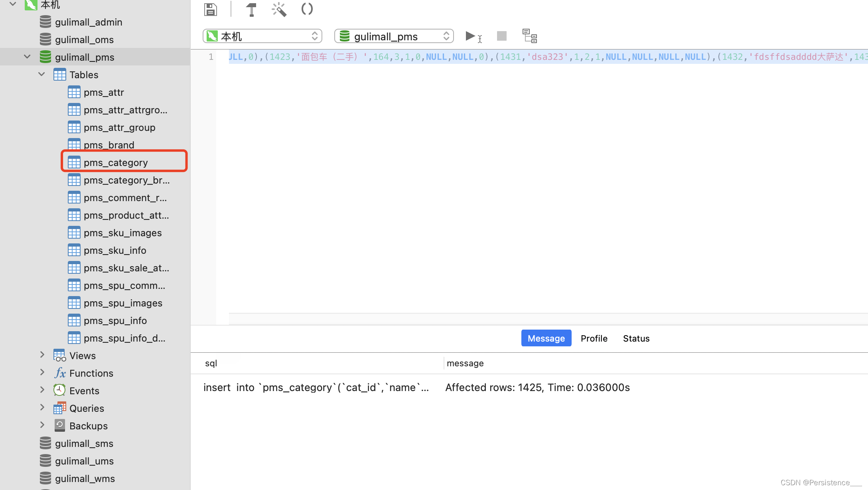This screenshot has height=490, width=868.
Task: Click the Stop query execution icon
Action: tap(502, 36)
